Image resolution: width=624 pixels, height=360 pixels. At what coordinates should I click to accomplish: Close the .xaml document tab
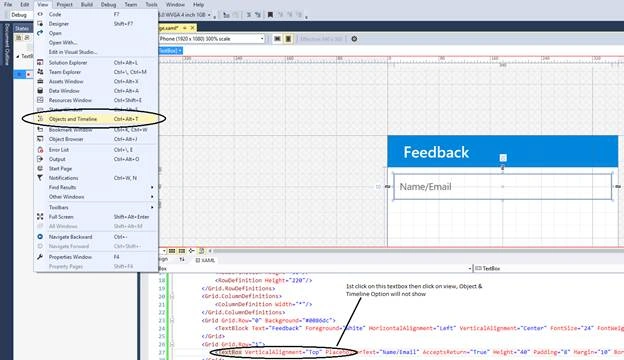tap(193, 28)
